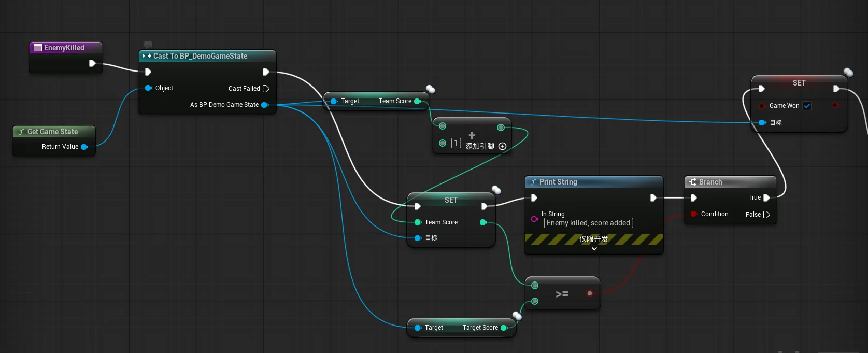Click the Branch node False exec pin

(x=767, y=215)
